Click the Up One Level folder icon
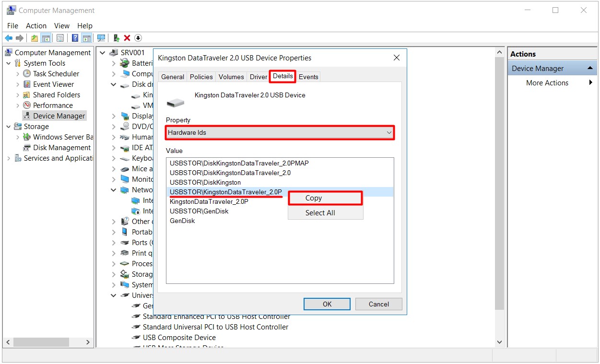The image size is (600, 364). 35,38
